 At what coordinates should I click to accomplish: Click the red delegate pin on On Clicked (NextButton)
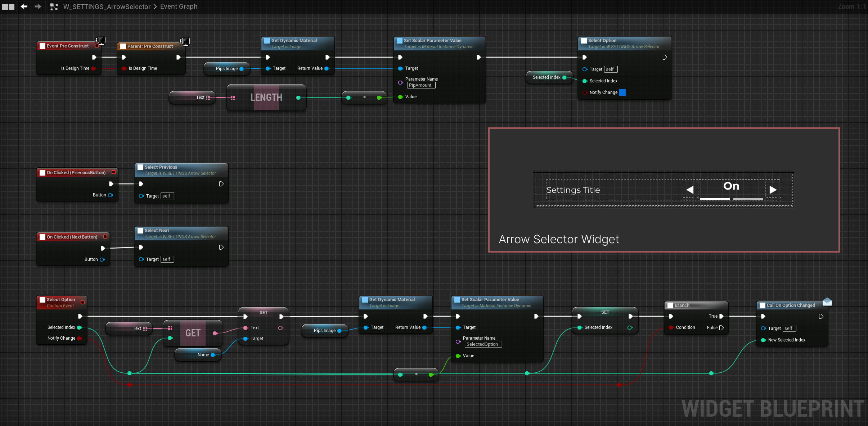pos(105,237)
